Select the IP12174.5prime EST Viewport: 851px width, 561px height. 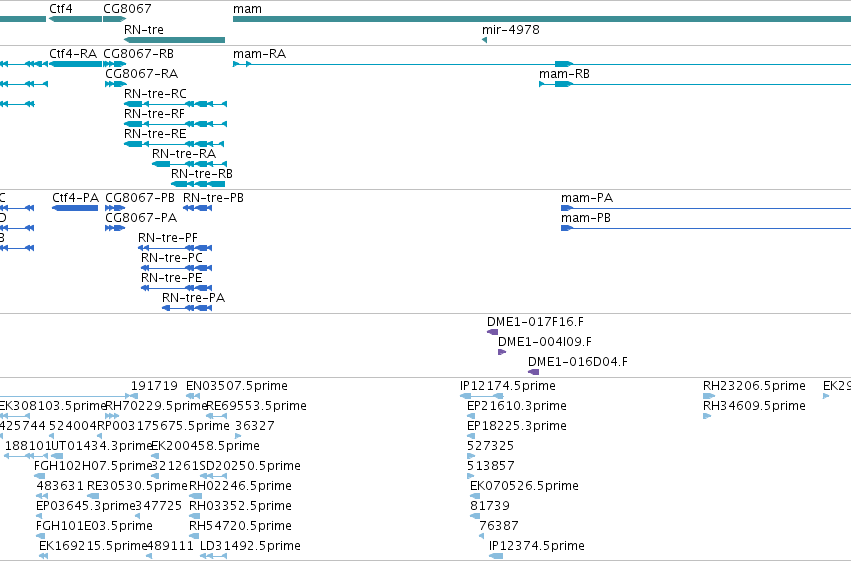point(481,396)
